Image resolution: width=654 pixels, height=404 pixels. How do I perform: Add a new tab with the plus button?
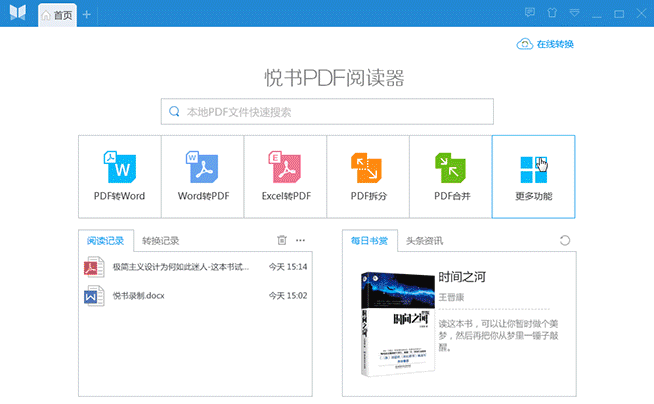coord(87,15)
